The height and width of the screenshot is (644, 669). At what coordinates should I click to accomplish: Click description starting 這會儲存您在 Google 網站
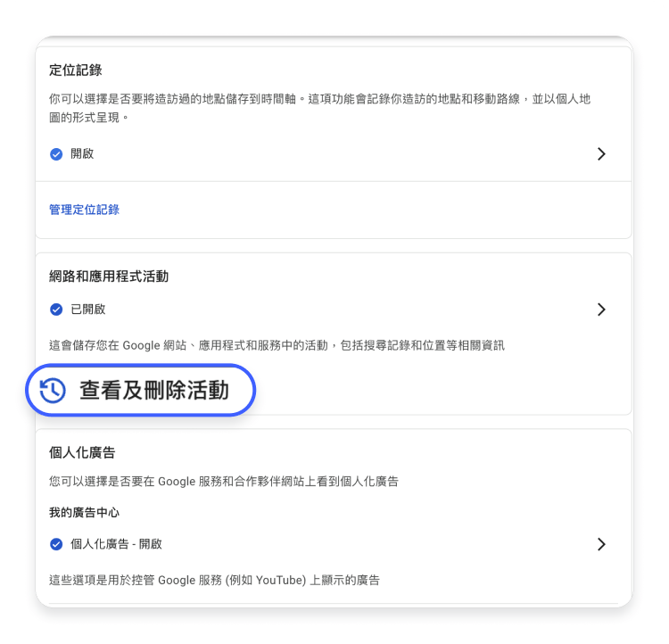click(277, 345)
